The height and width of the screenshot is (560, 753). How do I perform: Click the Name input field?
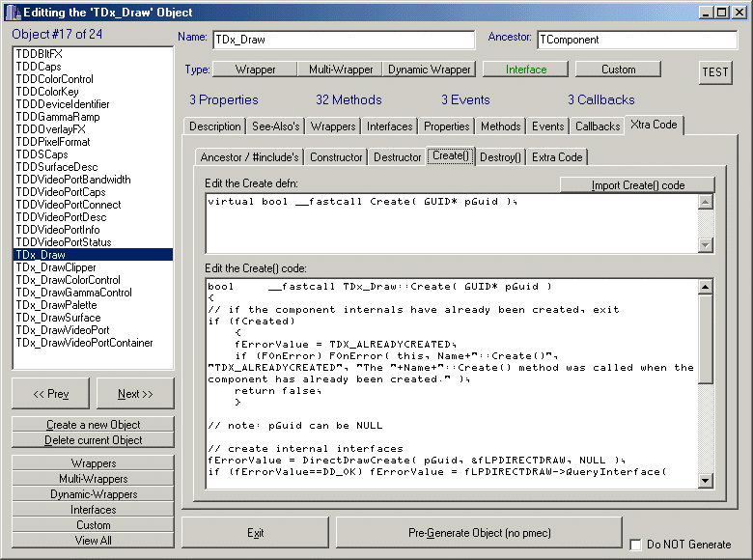pyautogui.click(x=343, y=41)
